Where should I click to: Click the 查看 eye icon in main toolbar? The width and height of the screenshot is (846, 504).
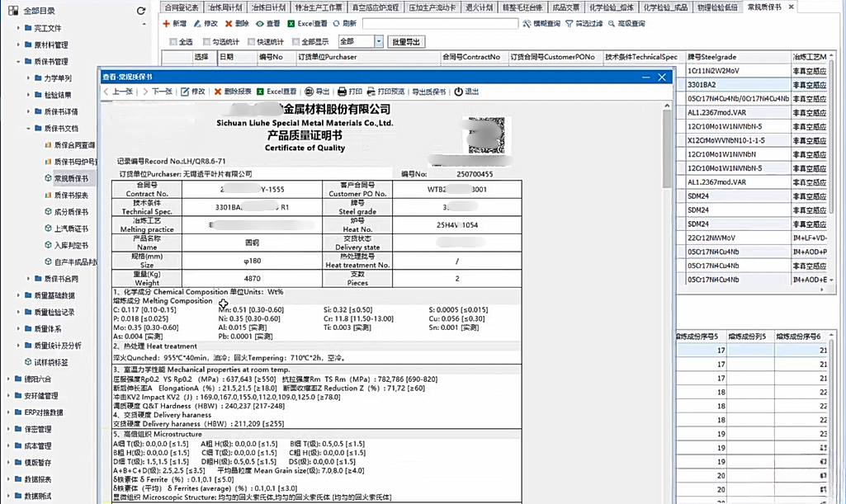[260, 24]
